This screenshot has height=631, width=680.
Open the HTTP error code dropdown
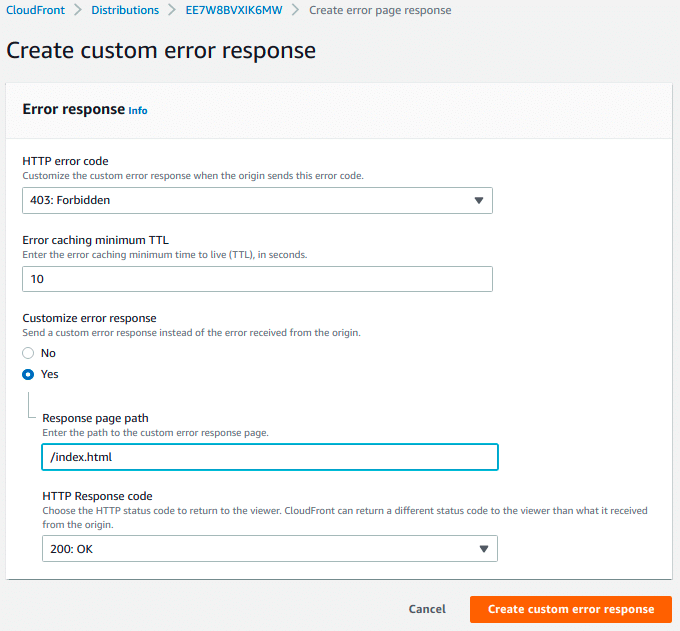pos(257,200)
